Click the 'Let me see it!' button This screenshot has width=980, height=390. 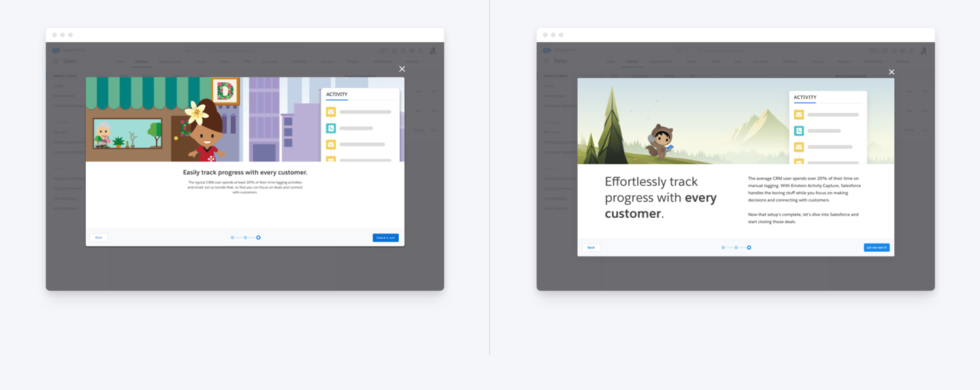pos(877,248)
